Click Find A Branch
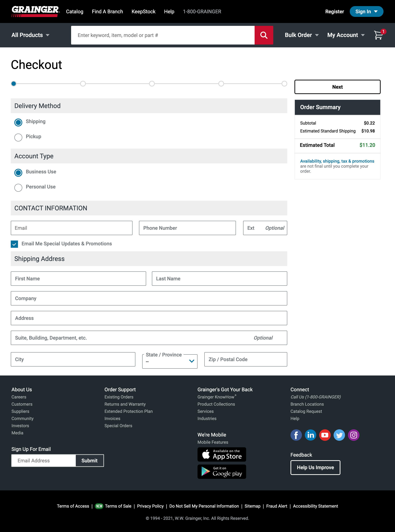Viewport: 395px width, 532px height. (107, 11)
